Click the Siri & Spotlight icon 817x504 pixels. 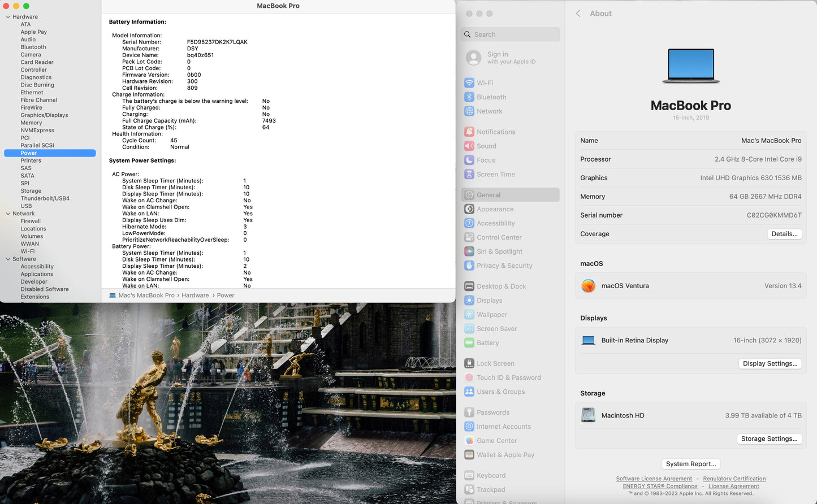[469, 251]
